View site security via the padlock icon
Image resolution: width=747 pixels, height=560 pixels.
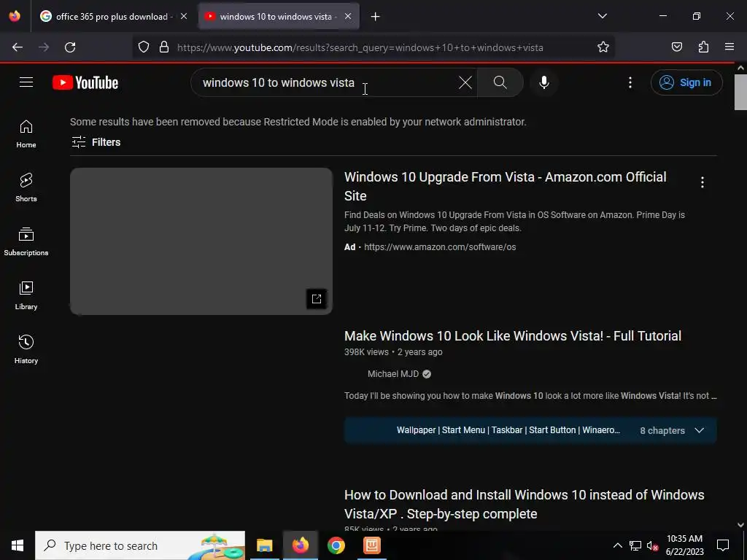pos(164,47)
